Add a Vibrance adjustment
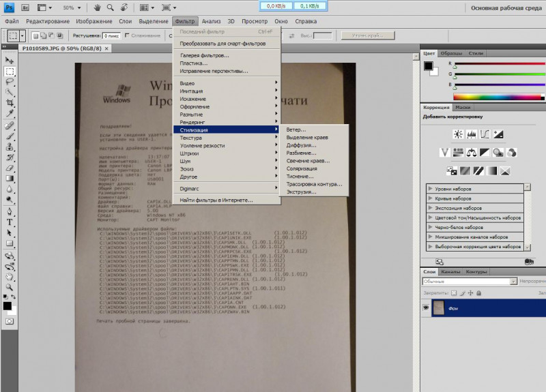Image resolution: width=546 pixels, height=392 pixels. click(444, 152)
